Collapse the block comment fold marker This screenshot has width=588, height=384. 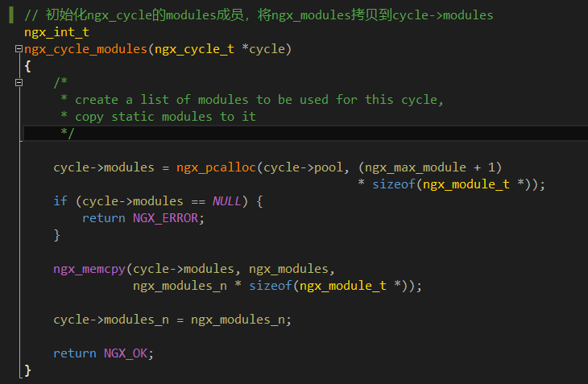click(19, 82)
